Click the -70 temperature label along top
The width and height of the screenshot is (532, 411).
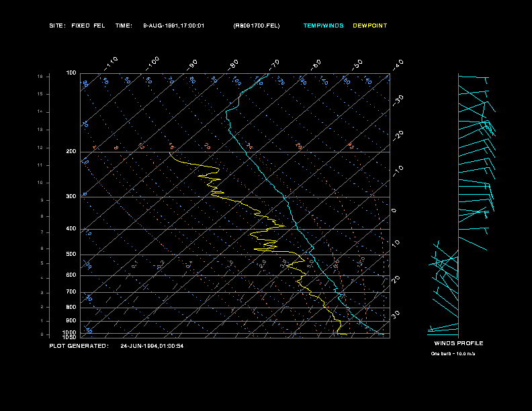click(x=274, y=64)
